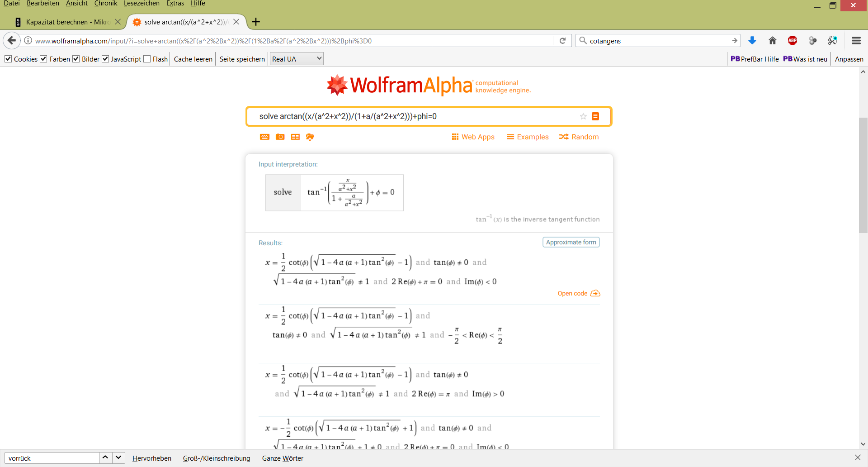
Task: Click the orange compute button in query box
Action: pos(595,116)
